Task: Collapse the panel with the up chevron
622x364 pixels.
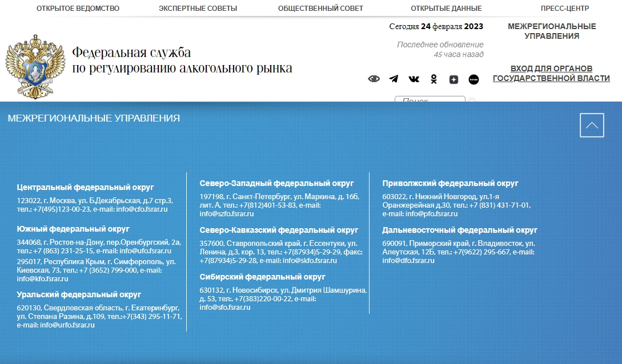Action: [592, 125]
